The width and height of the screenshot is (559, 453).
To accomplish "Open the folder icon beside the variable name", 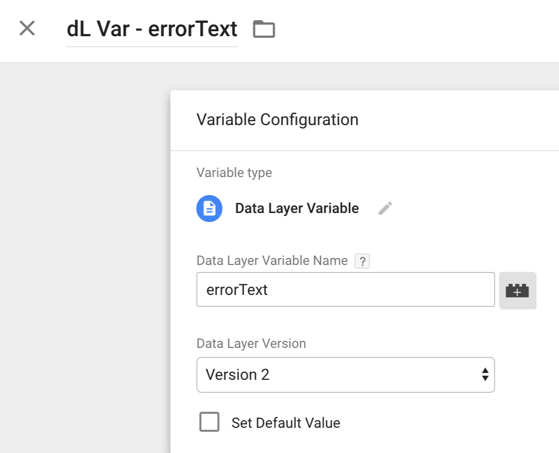I will (x=264, y=29).
